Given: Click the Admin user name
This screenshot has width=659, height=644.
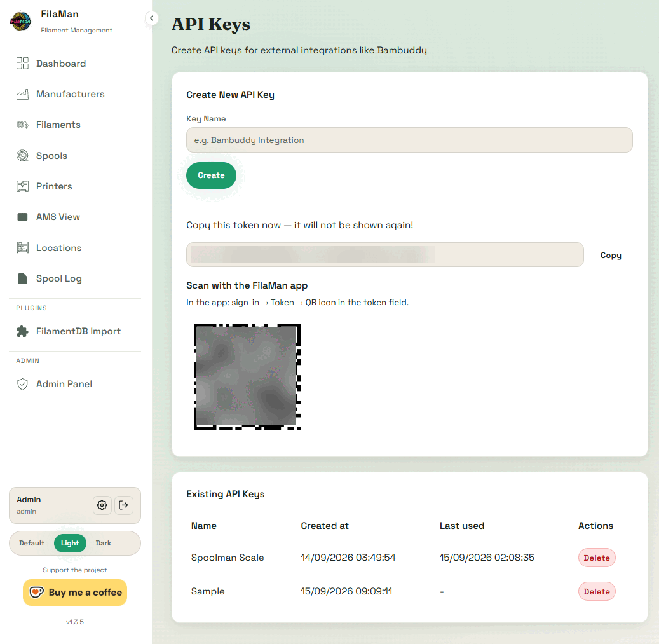Looking at the screenshot, I should 29,500.
